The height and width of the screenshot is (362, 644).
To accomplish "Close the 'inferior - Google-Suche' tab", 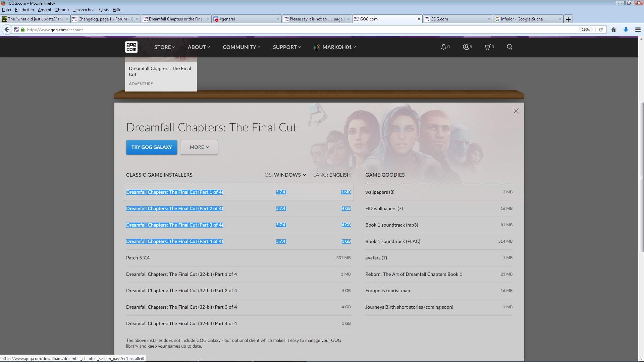I will click(559, 19).
